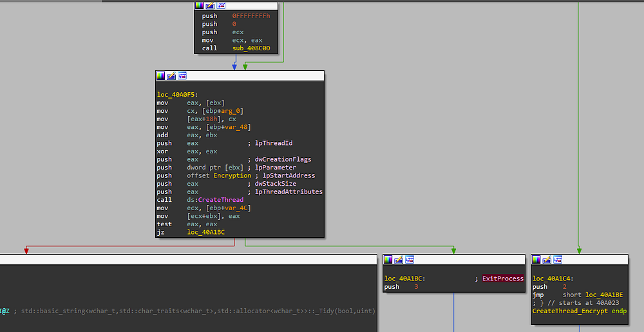Click the node color icon on loc_40A0F5 block
The width and height of the screenshot is (644, 332).
click(x=160, y=75)
